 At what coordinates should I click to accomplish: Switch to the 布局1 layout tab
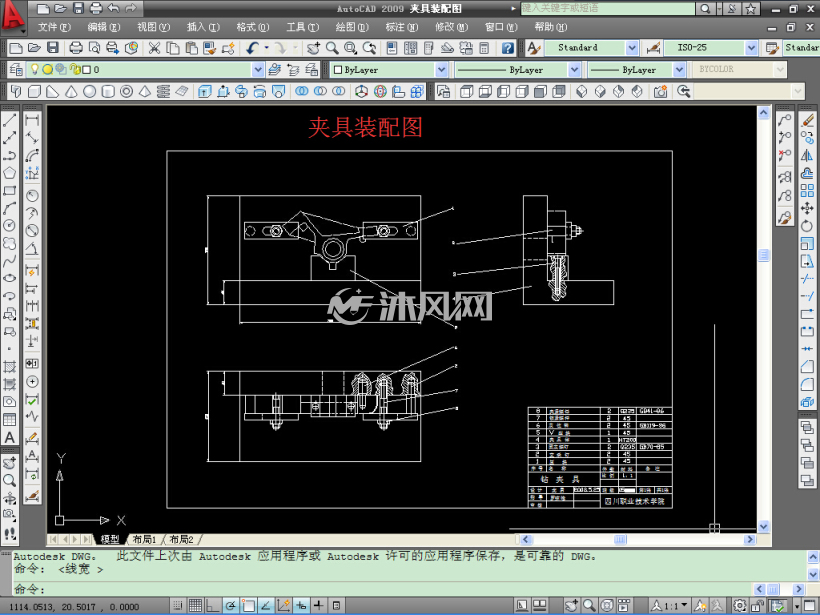[x=144, y=539]
